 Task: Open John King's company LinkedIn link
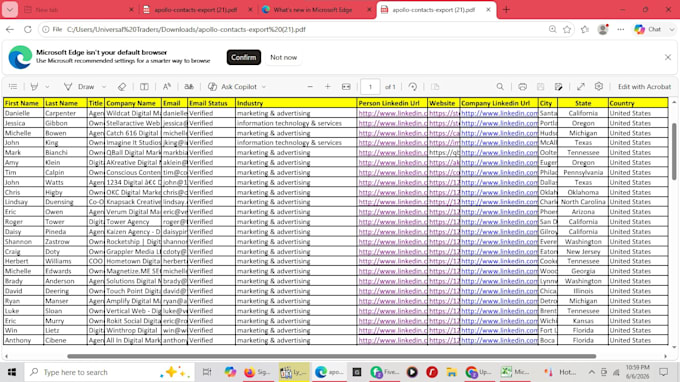499,143
